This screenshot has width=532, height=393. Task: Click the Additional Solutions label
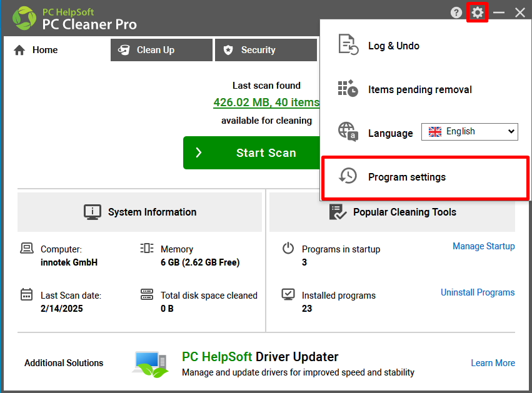coord(64,363)
